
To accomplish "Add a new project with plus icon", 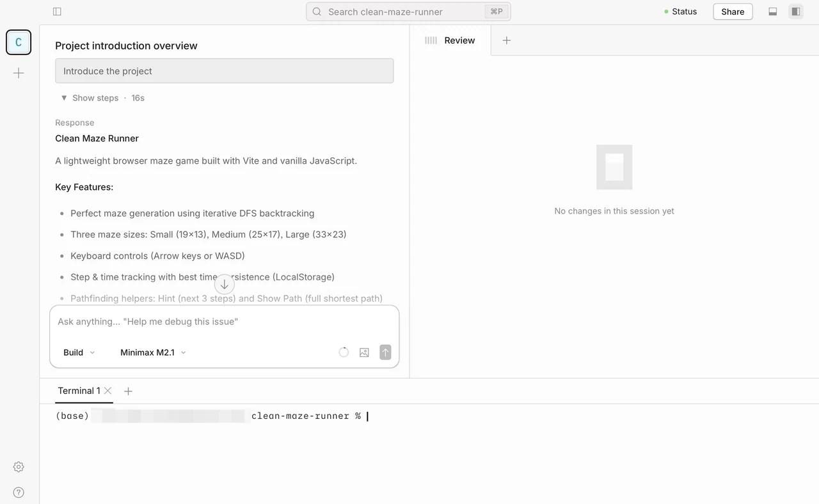I will tap(19, 73).
